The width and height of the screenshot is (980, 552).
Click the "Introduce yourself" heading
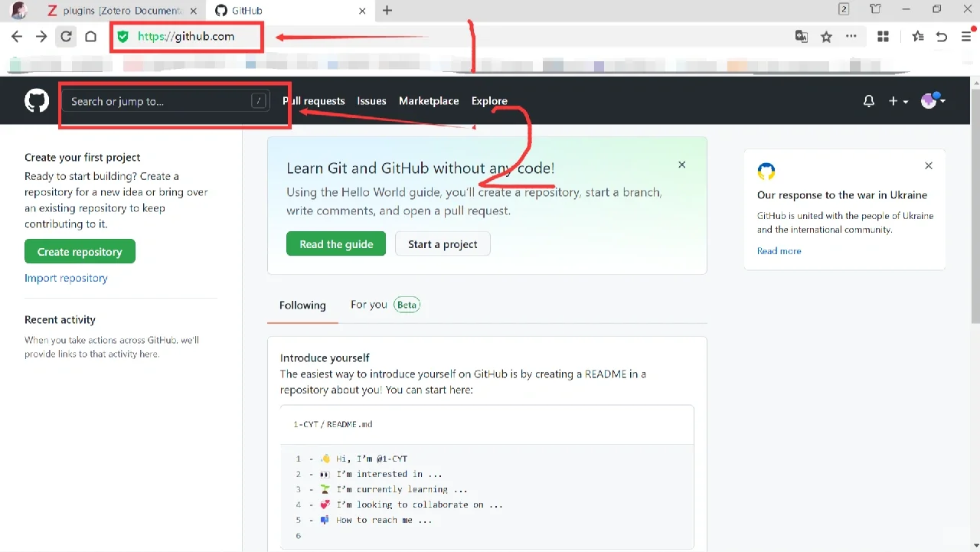click(325, 358)
